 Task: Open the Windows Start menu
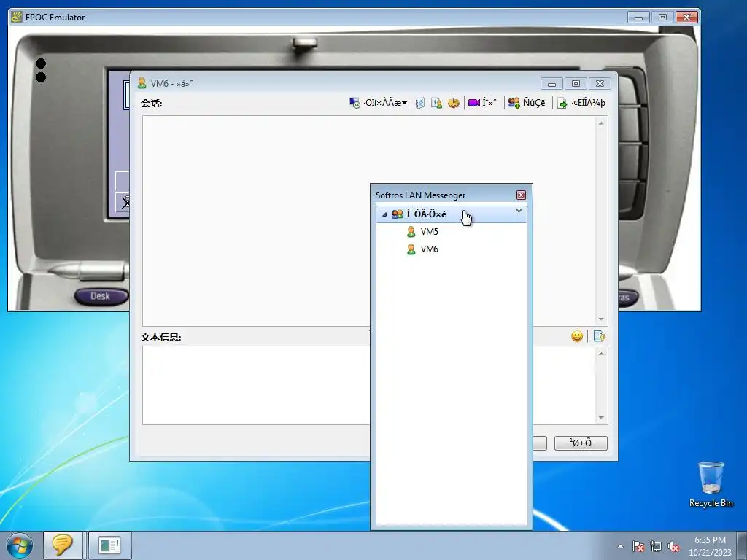pyautogui.click(x=20, y=545)
